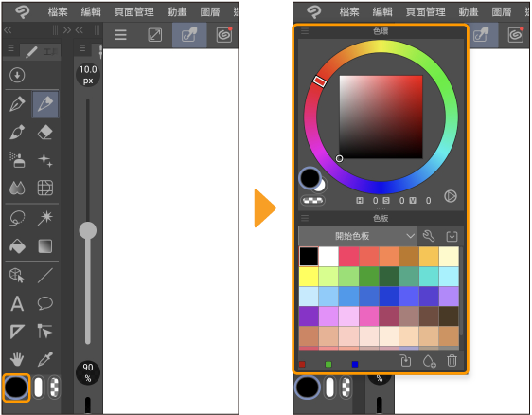Click trash icon to delete color swatch
The image size is (532, 415).
(x=452, y=361)
